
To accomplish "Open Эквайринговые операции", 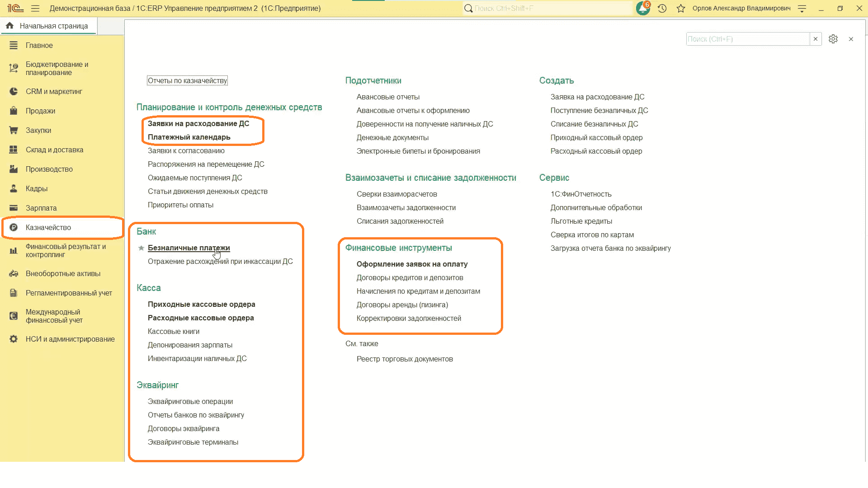I will point(190,401).
